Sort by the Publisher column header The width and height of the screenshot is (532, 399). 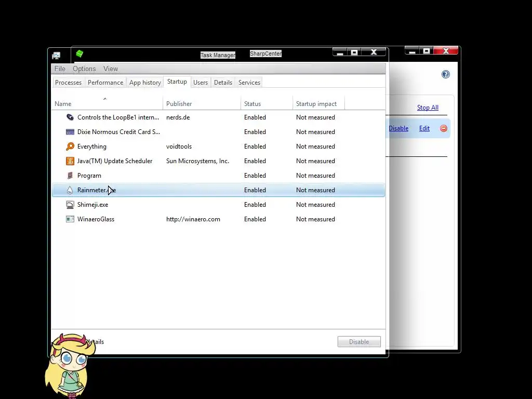pos(202,104)
